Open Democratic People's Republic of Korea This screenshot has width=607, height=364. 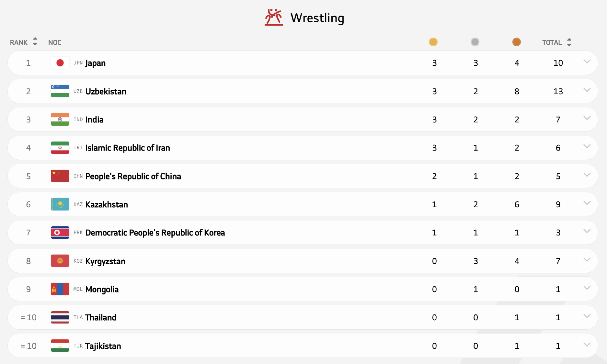point(155,233)
